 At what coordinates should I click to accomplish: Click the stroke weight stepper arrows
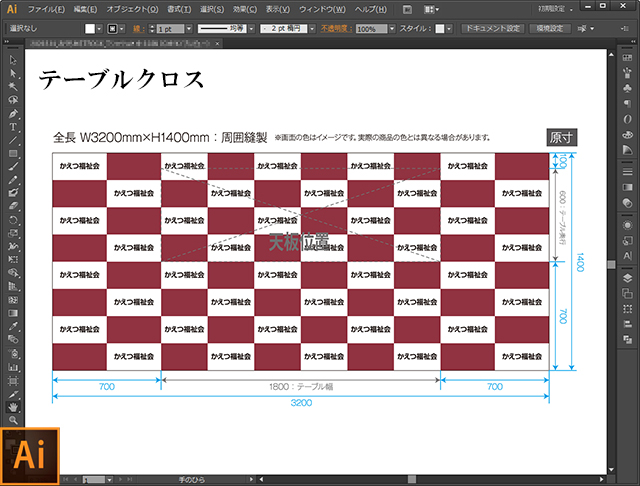click(x=152, y=29)
